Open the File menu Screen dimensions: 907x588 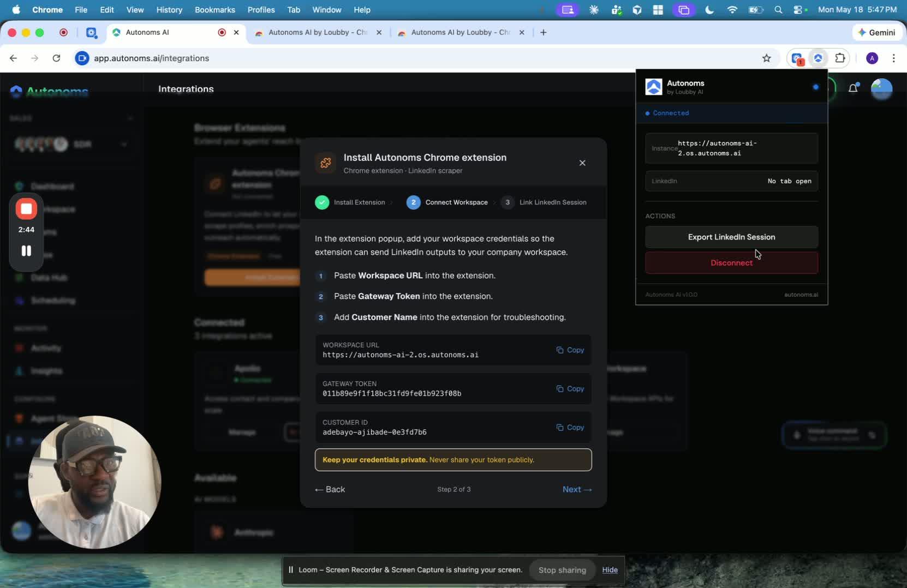point(81,9)
